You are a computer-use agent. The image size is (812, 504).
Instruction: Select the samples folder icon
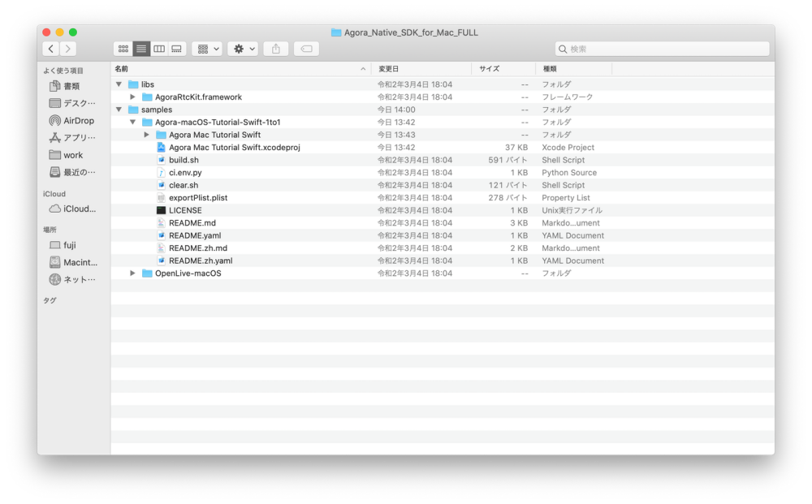(133, 110)
